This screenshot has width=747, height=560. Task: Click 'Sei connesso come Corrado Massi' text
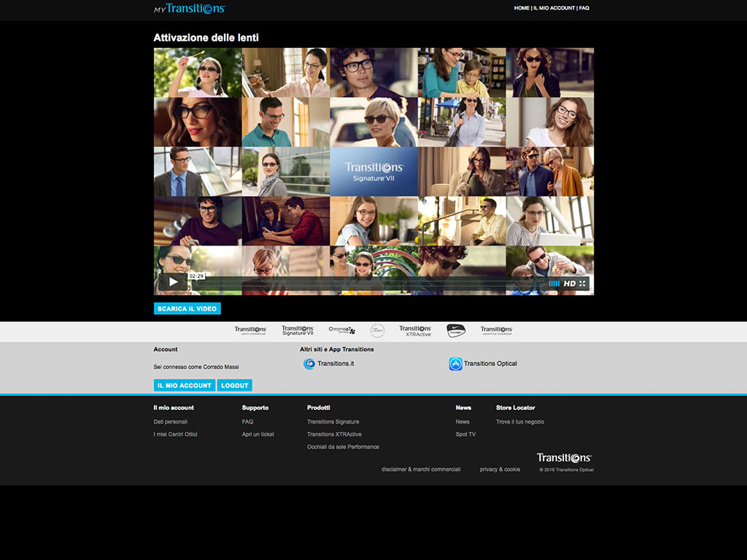click(x=196, y=367)
